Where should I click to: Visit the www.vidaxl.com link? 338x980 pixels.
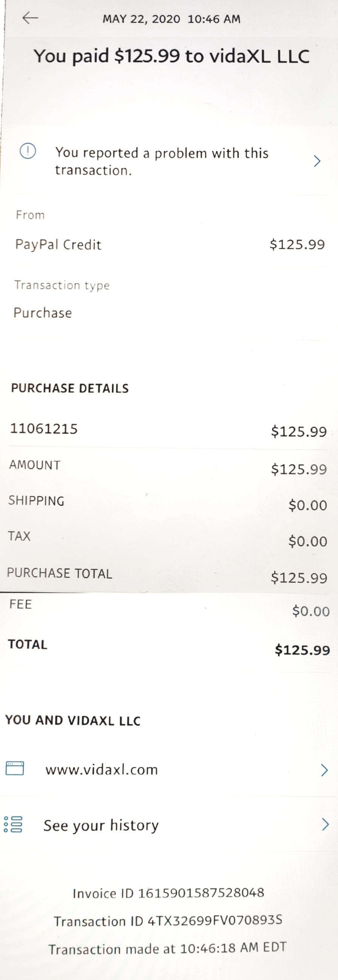(101, 769)
